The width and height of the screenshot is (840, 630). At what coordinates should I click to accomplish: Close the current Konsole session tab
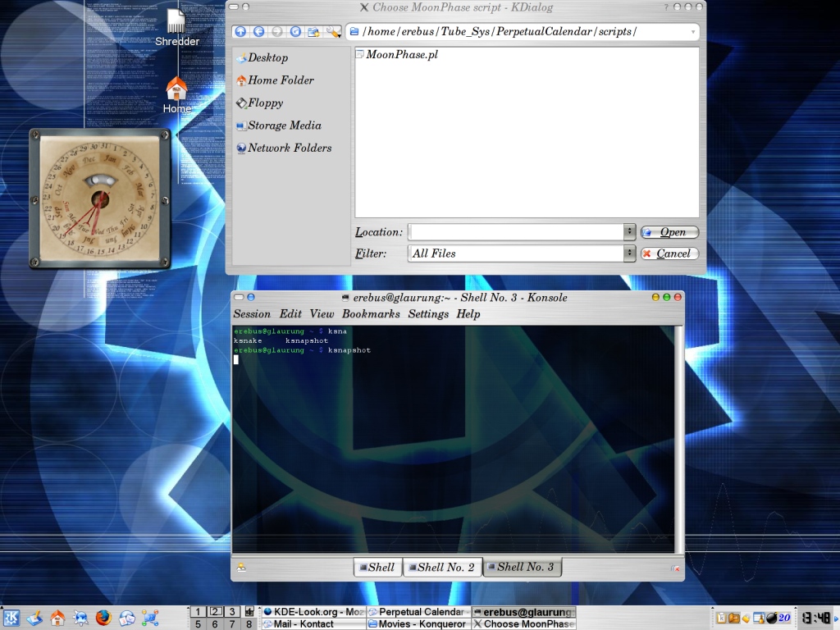tap(675, 568)
